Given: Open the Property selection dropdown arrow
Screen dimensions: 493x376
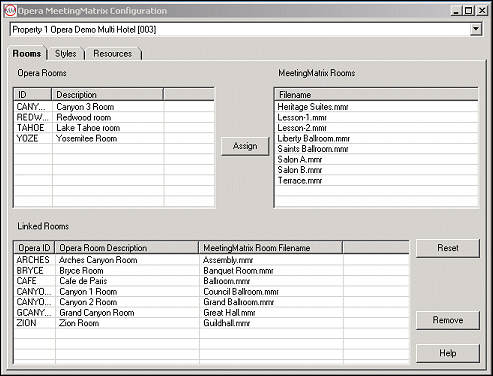Looking at the screenshot, I should click(x=476, y=29).
